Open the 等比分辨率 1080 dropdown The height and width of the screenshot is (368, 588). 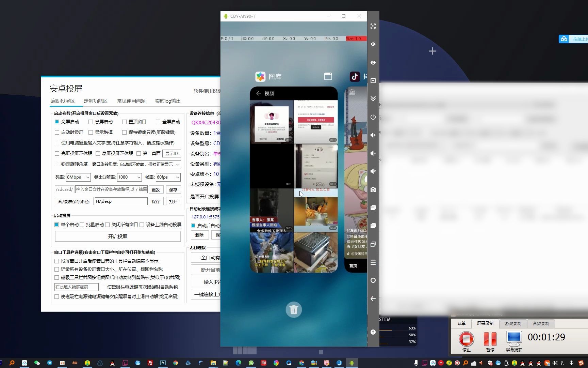click(129, 177)
